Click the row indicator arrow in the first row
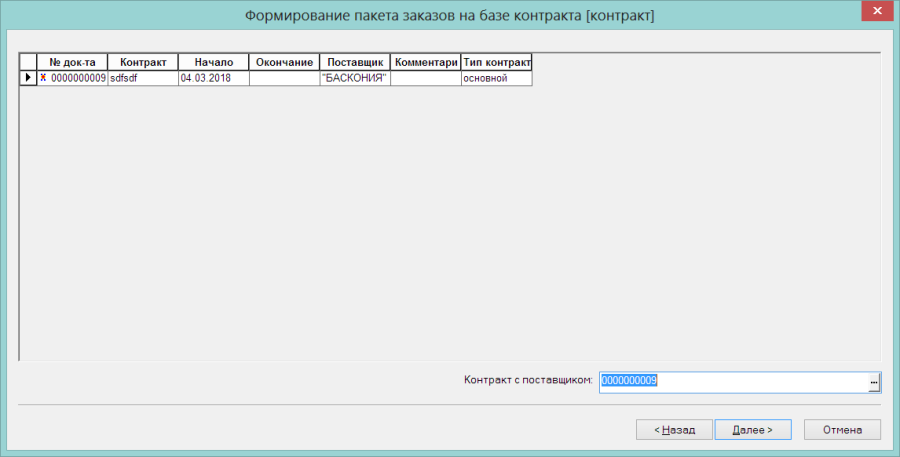Screen dimensions: 900x457 [x=28, y=78]
